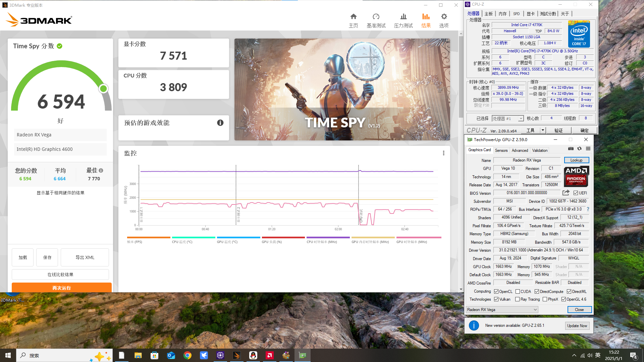Toggle Vulkan checkbox
Image resolution: width=644 pixels, height=362 pixels.
(x=496, y=299)
